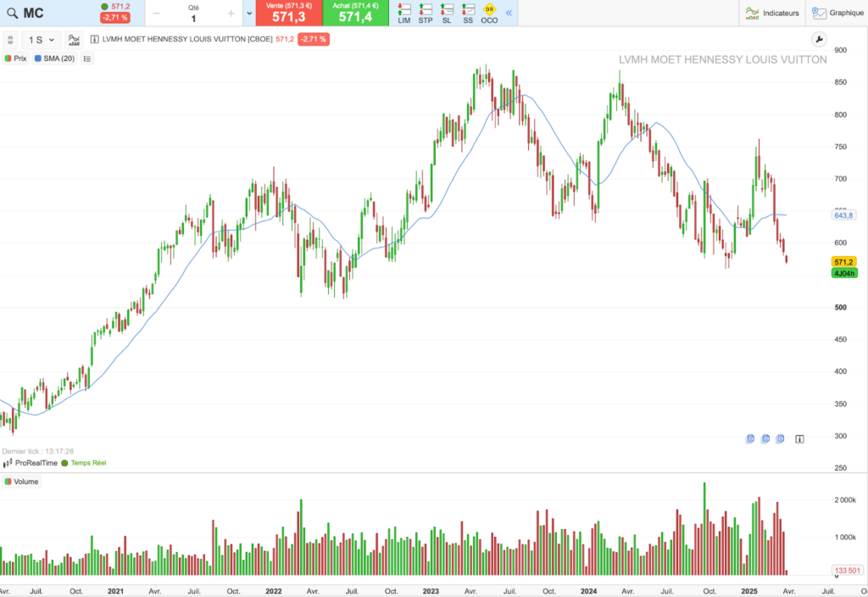Image resolution: width=868 pixels, height=597 pixels.
Task: Choose the SL stop-limit order icon
Action: [447, 14]
